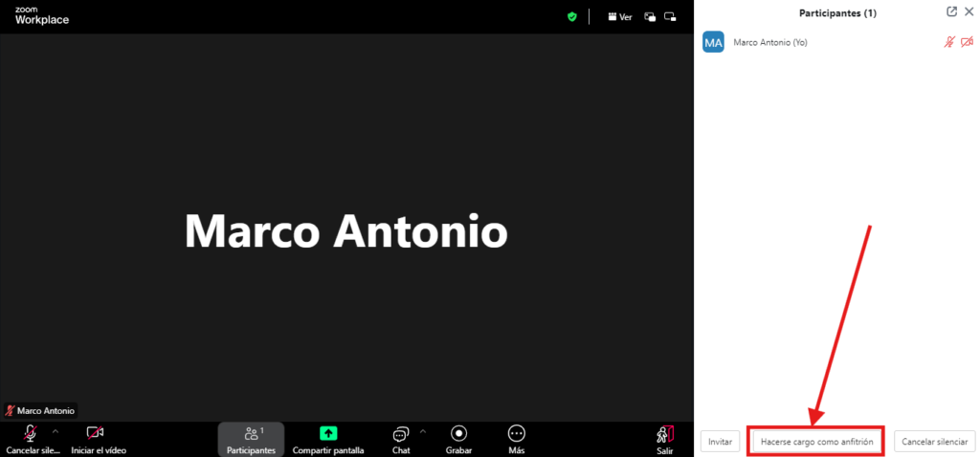Viewport: 980px width, 457px height.
Task: Start recording with the Grabar icon
Action: coord(458,433)
